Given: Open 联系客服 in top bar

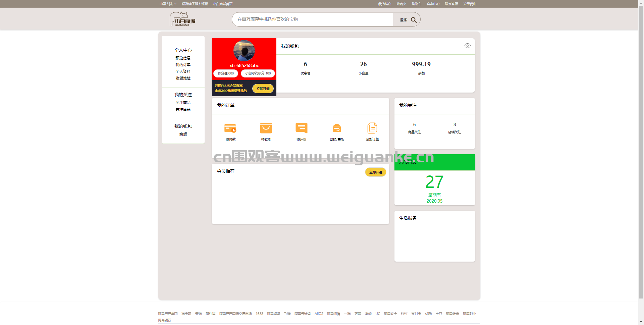Looking at the screenshot, I should pyautogui.click(x=451, y=4).
